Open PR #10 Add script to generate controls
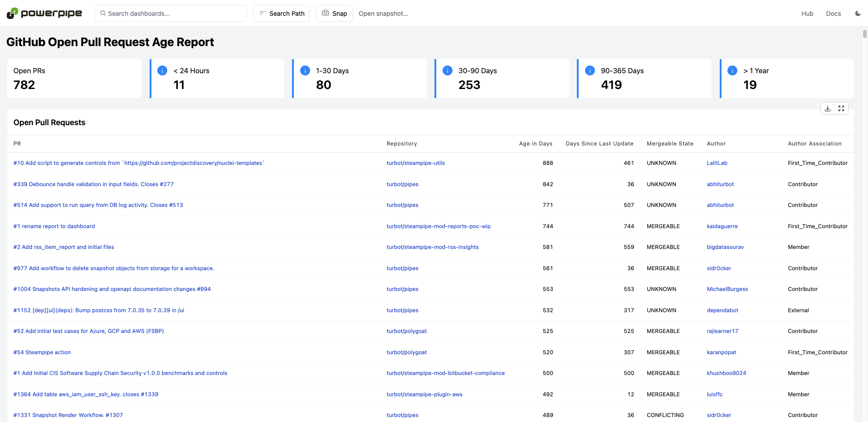 (x=139, y=163)
